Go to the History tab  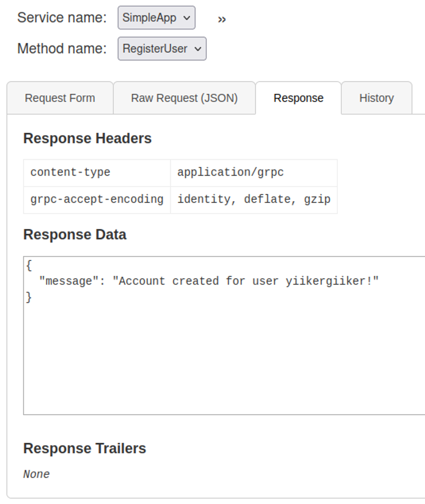[x=376, y=98]
